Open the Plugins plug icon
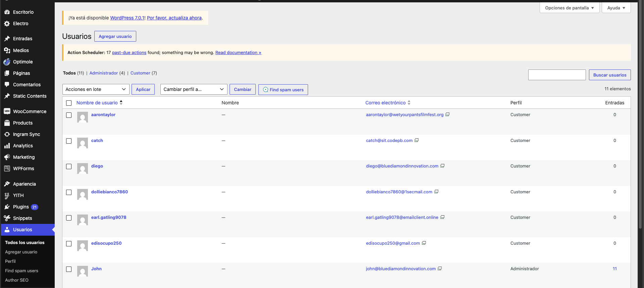644x288 pixels. (x=7, y=207)
